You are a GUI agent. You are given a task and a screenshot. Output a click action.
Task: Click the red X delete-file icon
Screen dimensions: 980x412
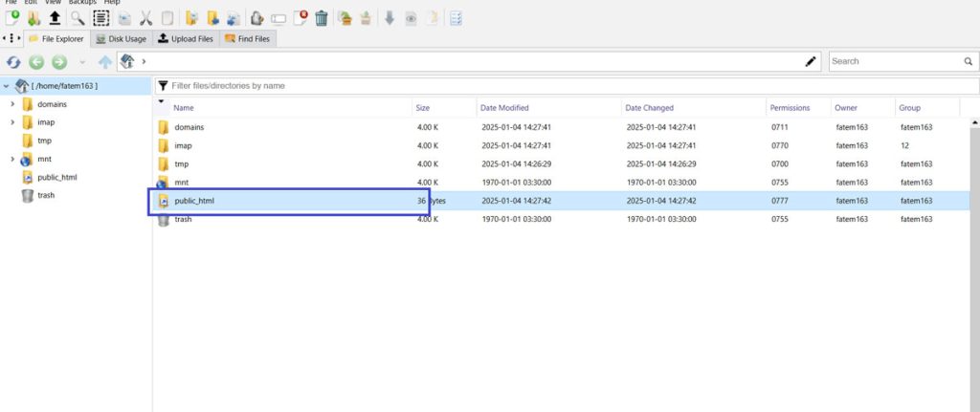pos(301,18)
